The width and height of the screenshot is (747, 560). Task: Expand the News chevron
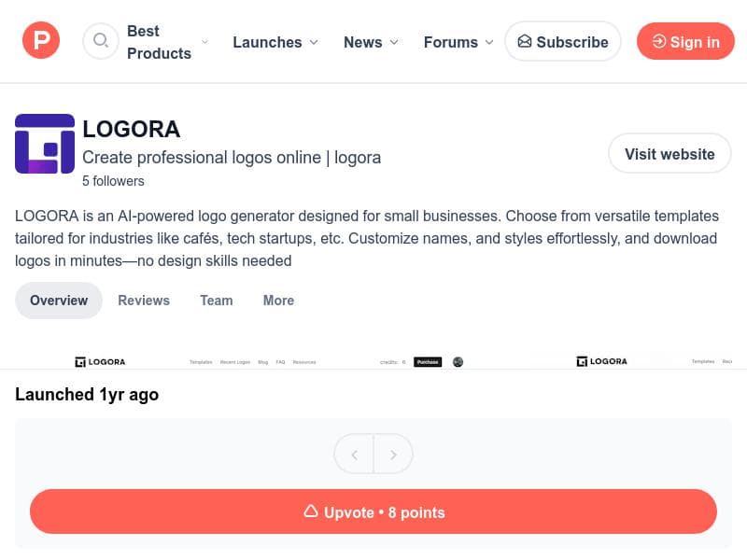tap(394, 42)
